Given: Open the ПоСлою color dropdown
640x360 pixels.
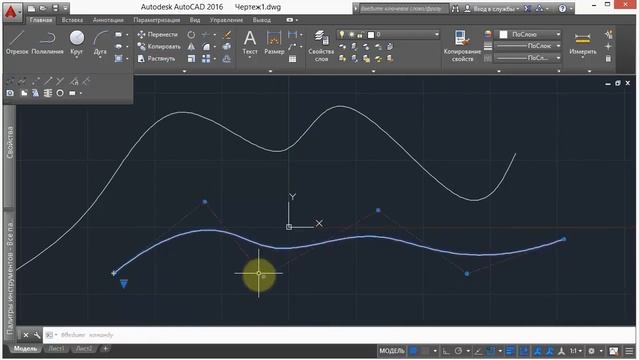Looking at the screenshot, I should pos(529,34).
